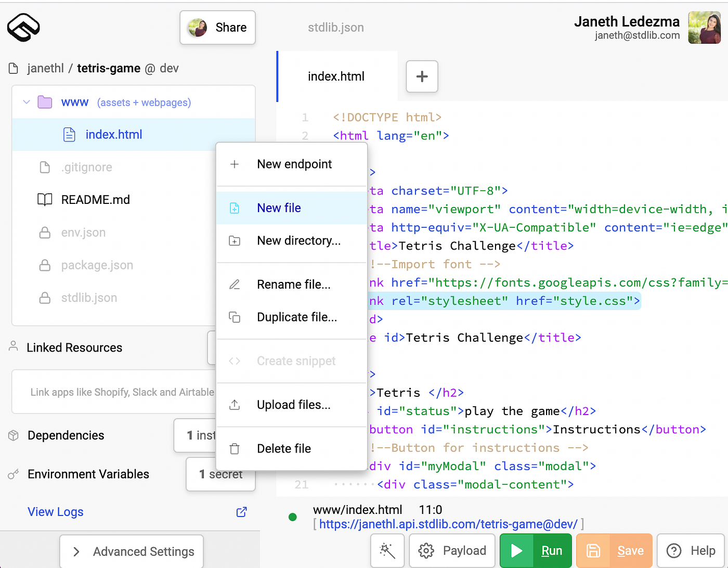This screenshot has height=568, width=728.
Task: Open the Payload settings button
Action: [x=452, y=551]
